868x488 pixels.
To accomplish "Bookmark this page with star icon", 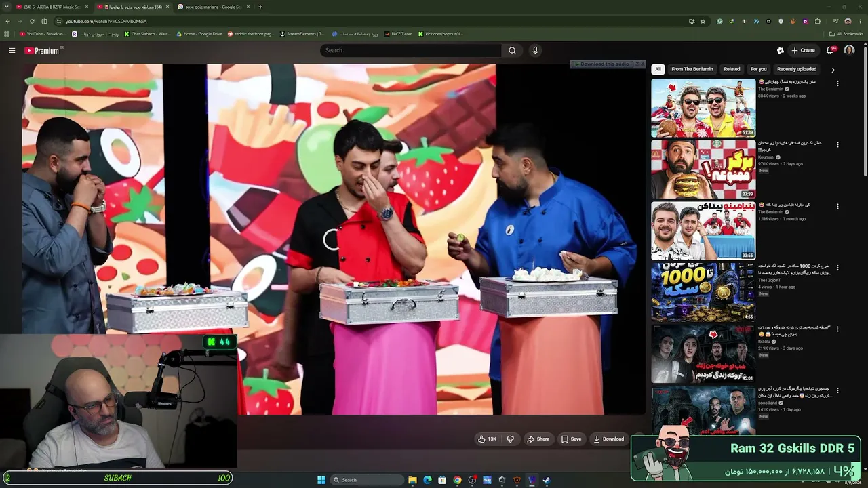I will (703, 21).
